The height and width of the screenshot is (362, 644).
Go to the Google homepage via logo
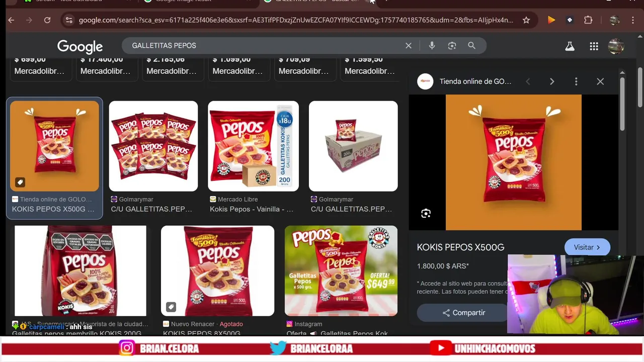click(x=80, y=46)
